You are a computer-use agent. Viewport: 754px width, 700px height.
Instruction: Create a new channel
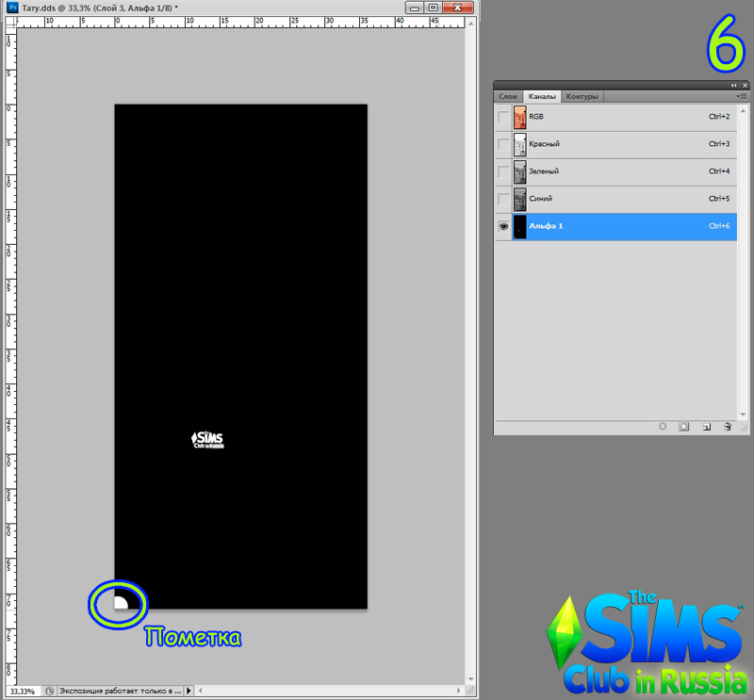click(x=706, y=427)
